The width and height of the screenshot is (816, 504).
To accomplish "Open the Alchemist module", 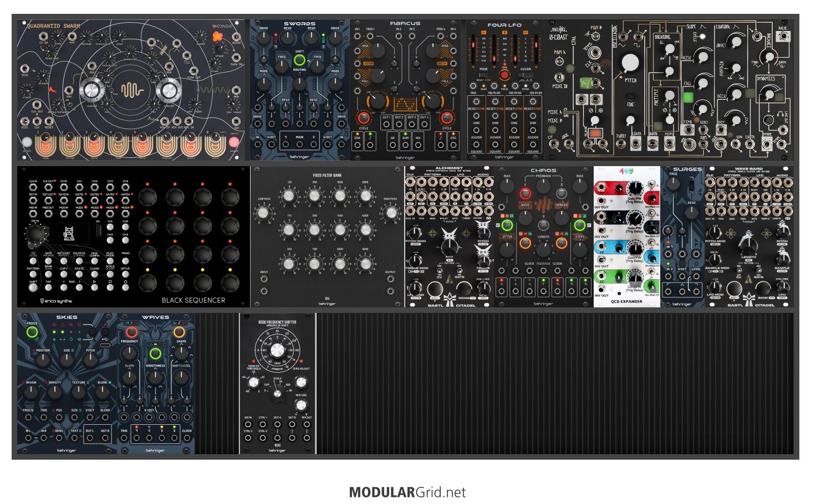I will (x=449, y=237).
